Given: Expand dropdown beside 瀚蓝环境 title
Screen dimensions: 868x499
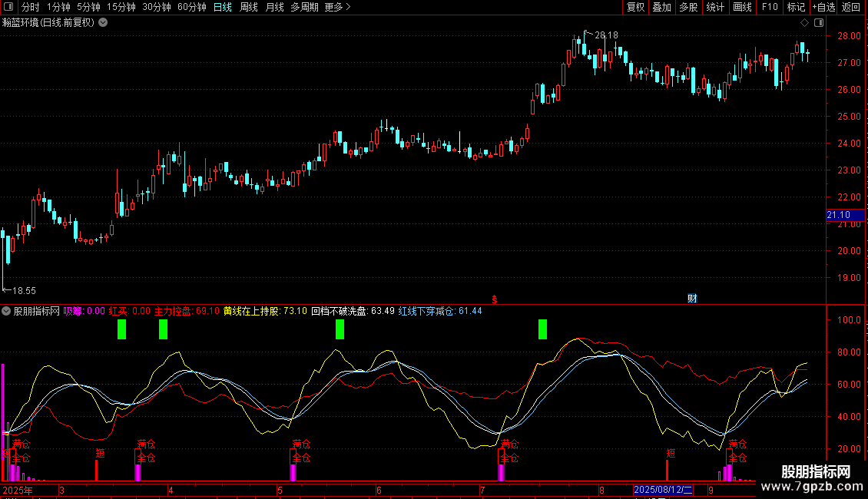Looking at the screenshot, I should [103, 22].
